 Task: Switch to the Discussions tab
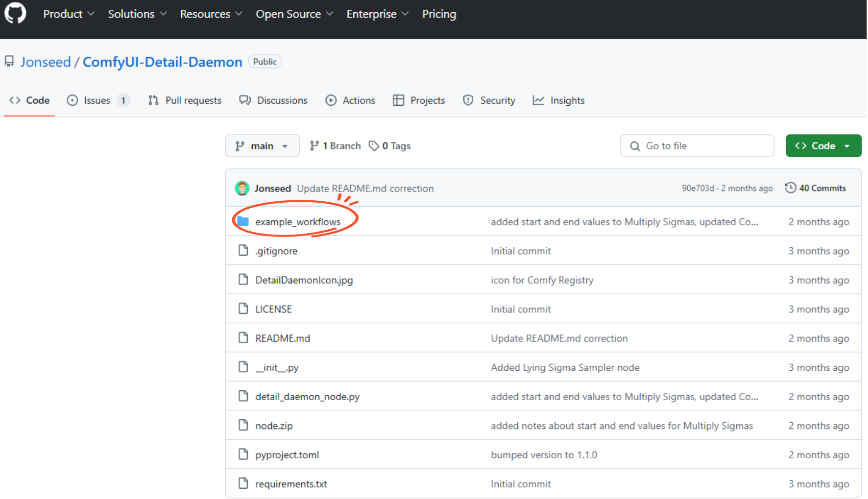point(273,100)
